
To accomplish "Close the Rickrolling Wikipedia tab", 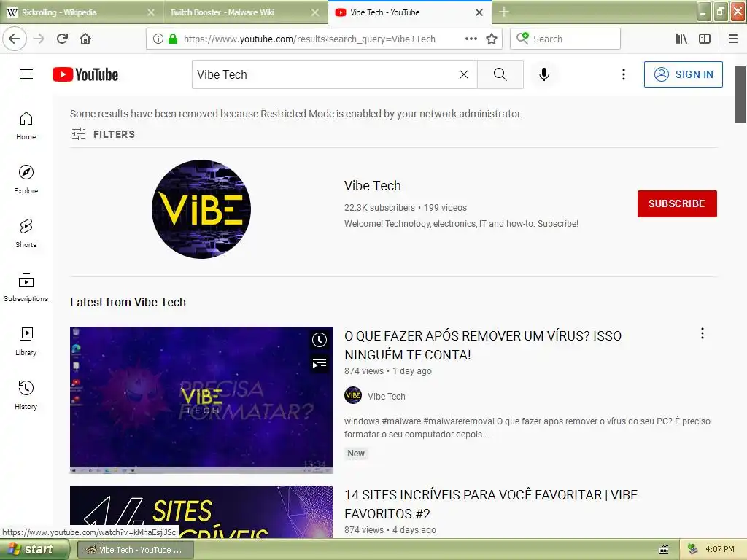I will tap(150, 12).
